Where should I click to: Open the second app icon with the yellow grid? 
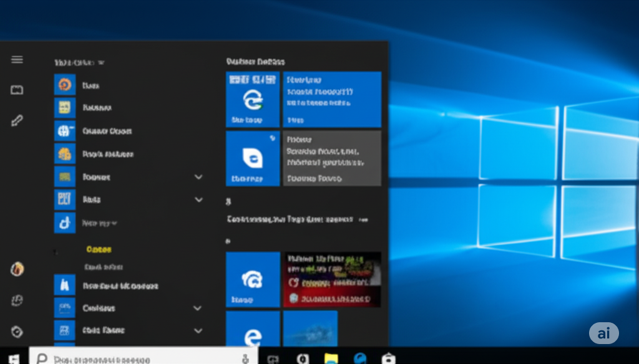click(65, 107)
